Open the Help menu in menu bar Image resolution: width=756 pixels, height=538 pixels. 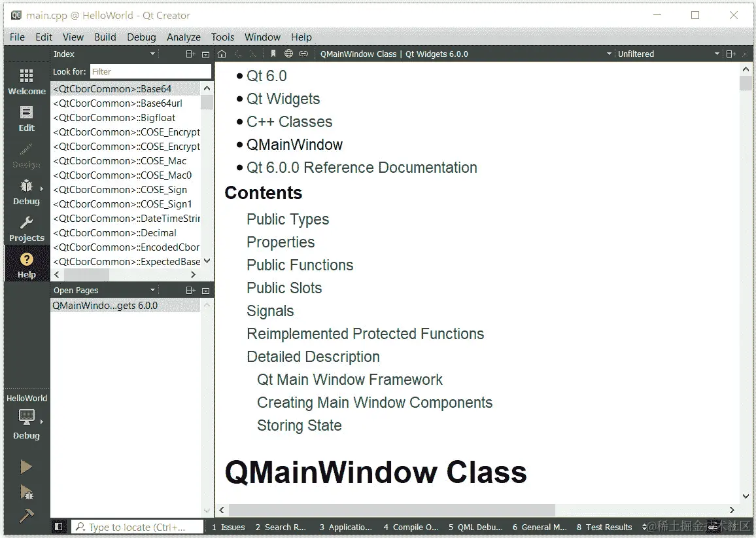click(301, 37)
